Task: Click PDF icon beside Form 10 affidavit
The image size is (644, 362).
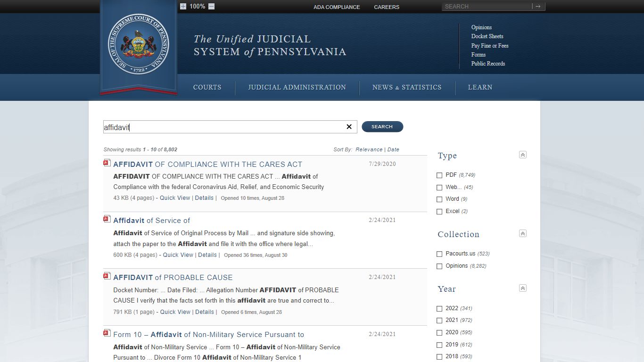Action: 107,333
